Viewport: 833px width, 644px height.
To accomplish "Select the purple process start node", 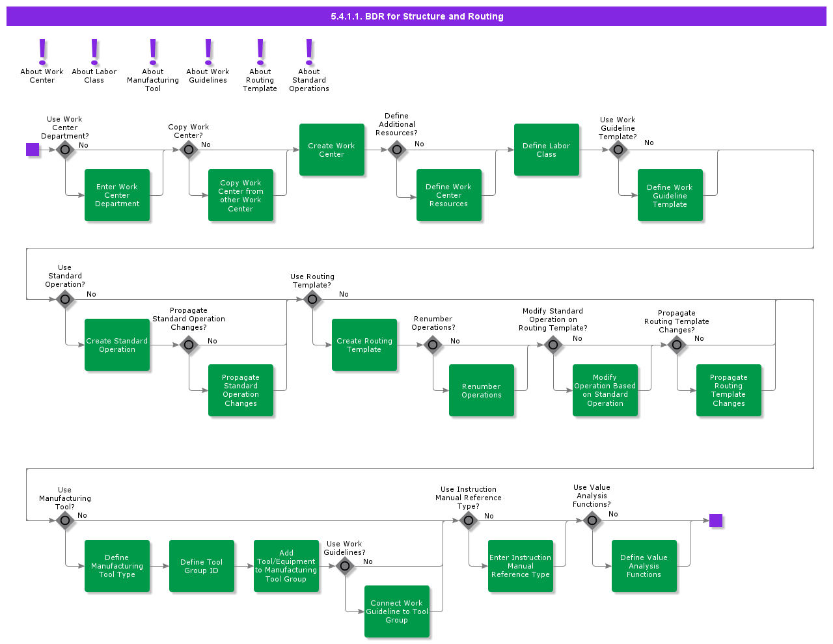I will click(x=33, y=150).
